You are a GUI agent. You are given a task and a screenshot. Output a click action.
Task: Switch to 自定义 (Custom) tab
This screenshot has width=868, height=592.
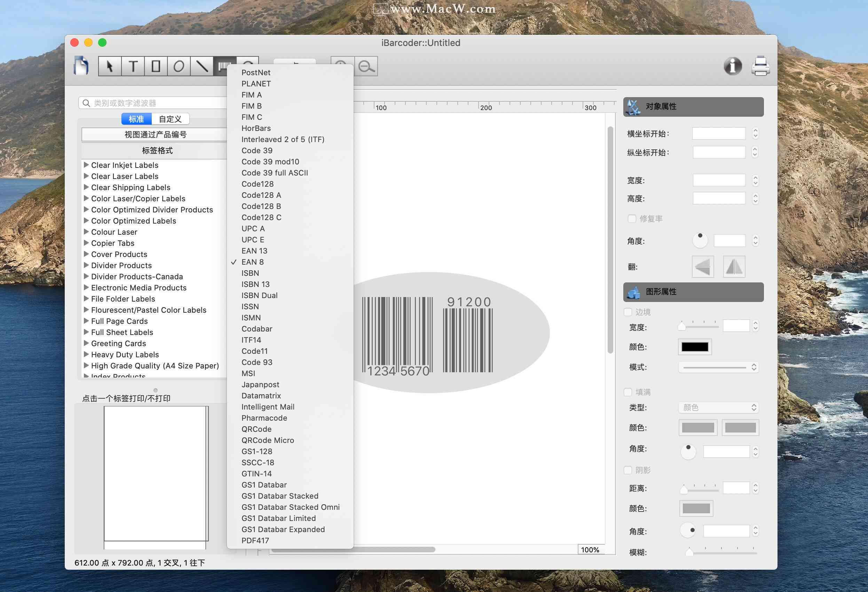(171, 118)
